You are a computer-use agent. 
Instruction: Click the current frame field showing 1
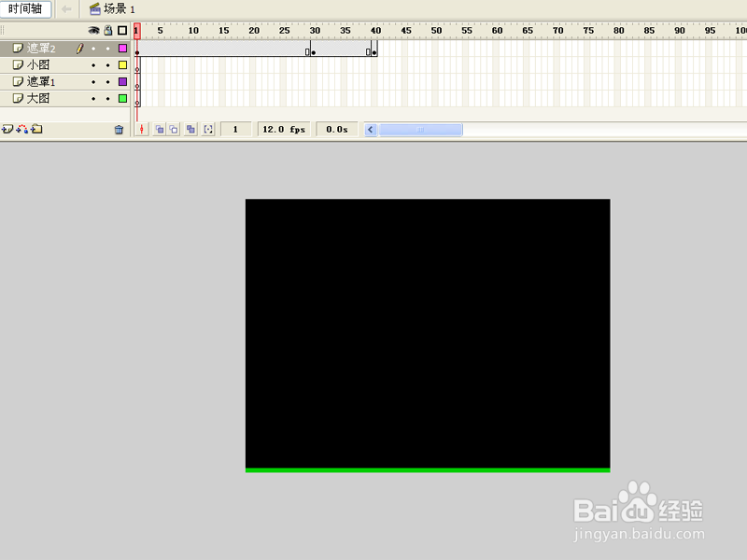coord(235,129)
